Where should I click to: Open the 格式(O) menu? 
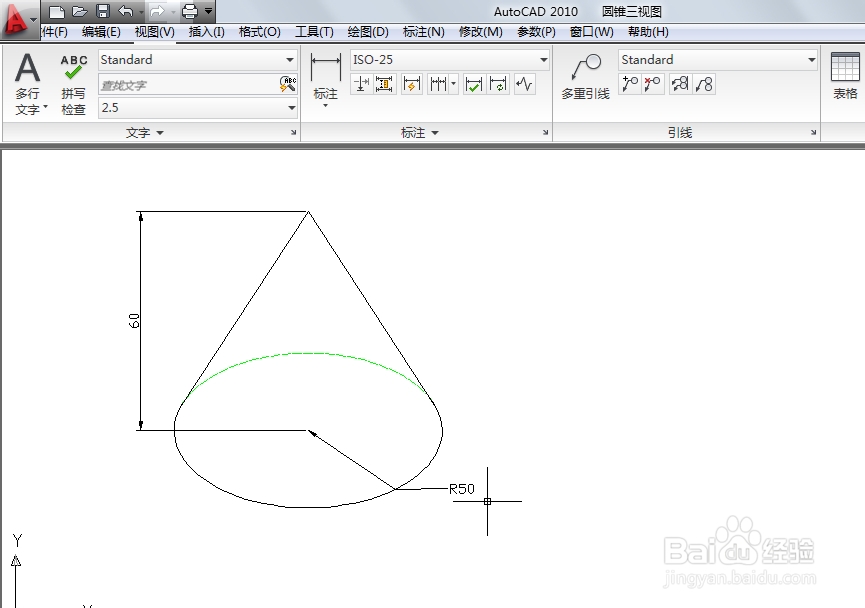(x=260, y=32)
